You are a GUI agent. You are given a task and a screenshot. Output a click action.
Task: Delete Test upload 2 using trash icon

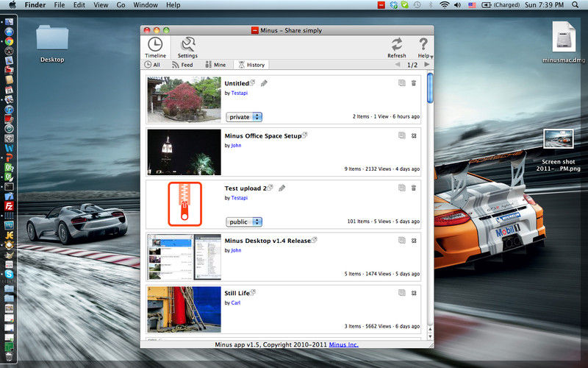coord(414,188)
